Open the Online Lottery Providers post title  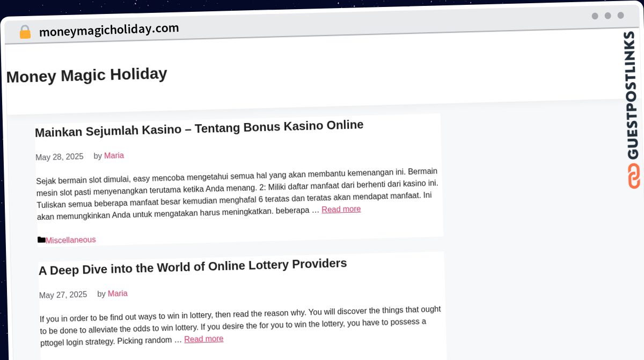193,267
